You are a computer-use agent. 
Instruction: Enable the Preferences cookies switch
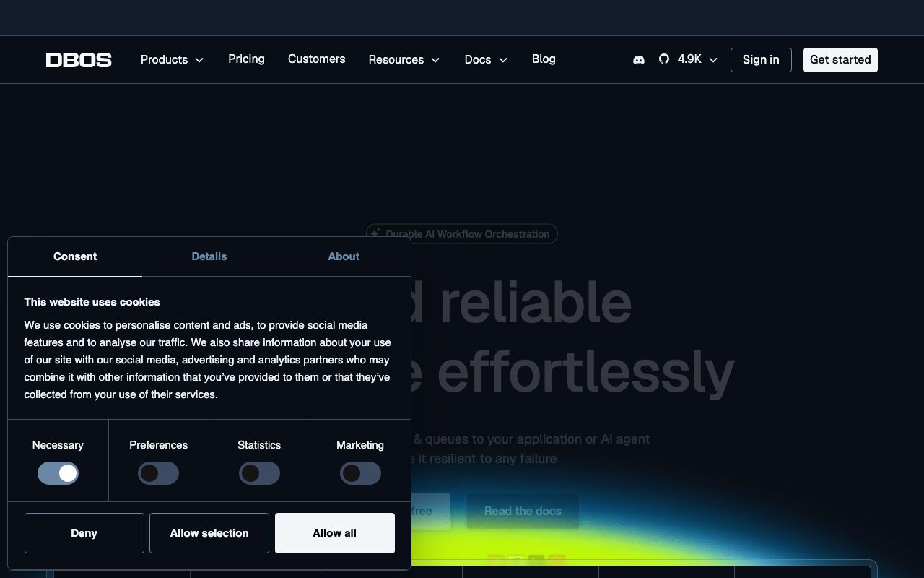[158, 473]
